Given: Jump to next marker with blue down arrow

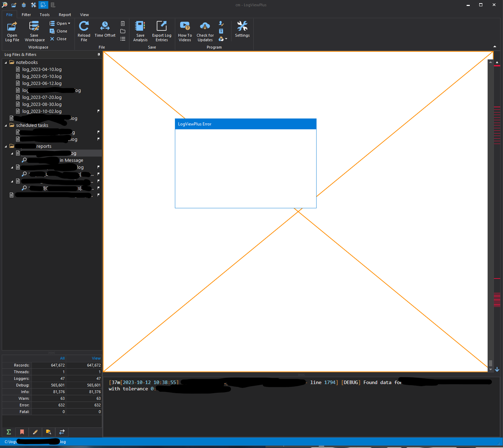Looking at the screenshot, I should pyautogui.click(x=497, y=369).
